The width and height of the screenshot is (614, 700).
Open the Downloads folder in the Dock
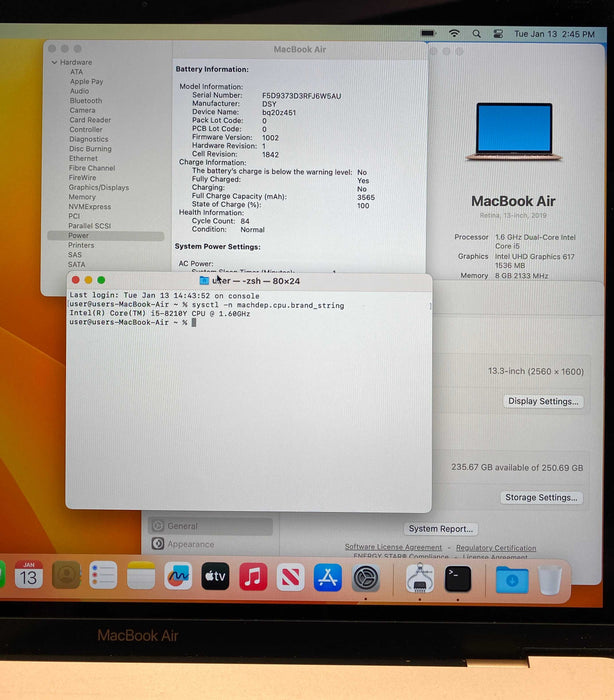[512, 579]
